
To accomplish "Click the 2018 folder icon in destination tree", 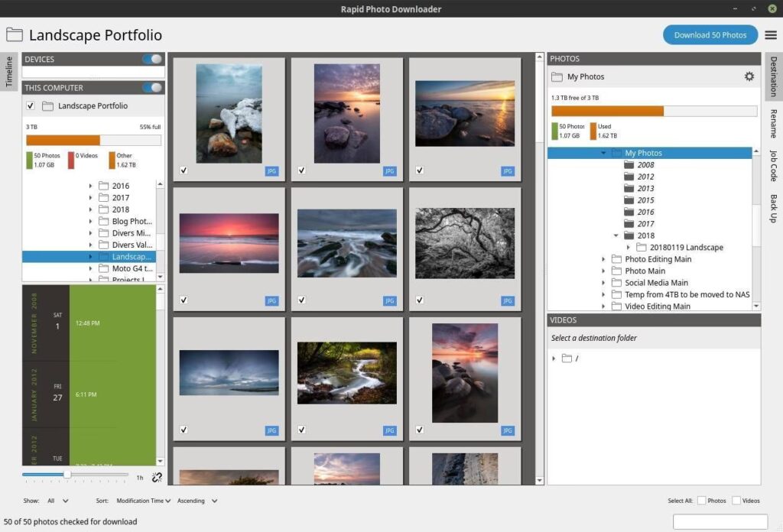I will pos(629,235).
